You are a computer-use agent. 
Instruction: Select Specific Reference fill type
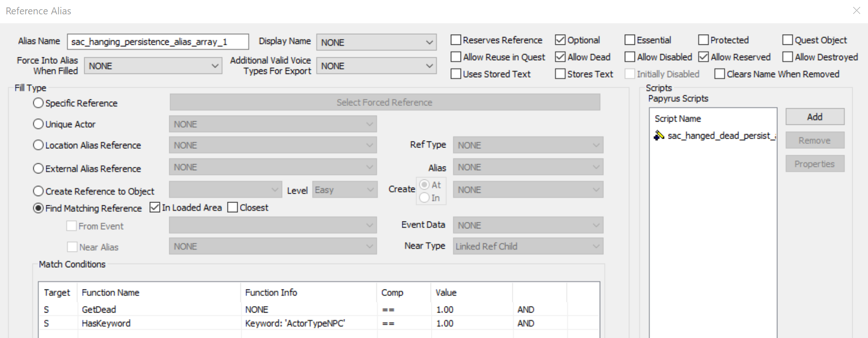[38, 103]
